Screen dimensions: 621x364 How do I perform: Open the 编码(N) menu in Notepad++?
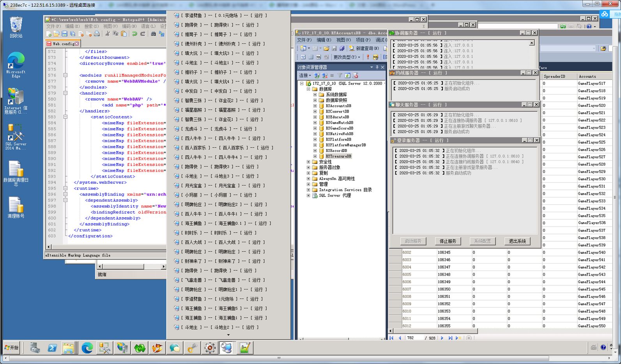pyautogui.click(x=129, y=26)
